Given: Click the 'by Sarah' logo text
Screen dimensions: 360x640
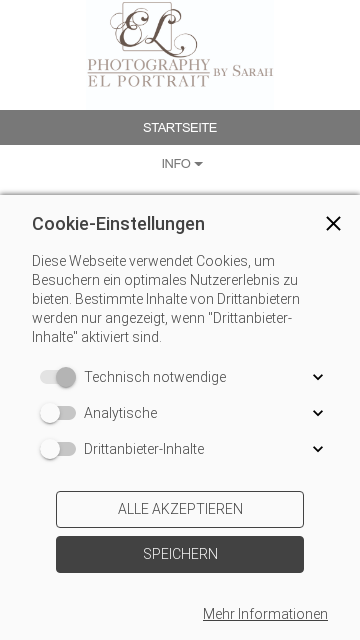Looking at the screenshot, I should 243,71.
